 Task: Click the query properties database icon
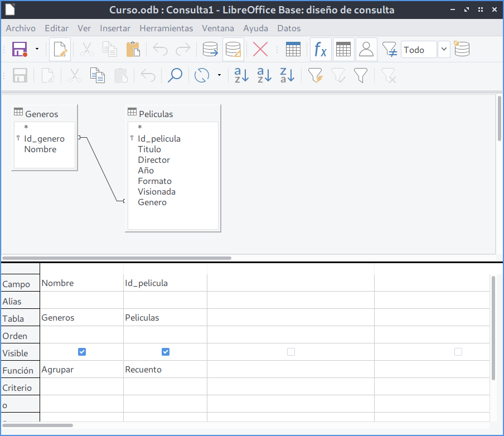coord(462,49)
